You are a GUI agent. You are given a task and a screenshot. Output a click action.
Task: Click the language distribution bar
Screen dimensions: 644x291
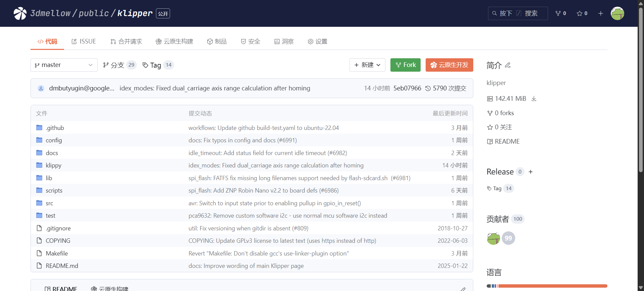(x=547, y=286)
